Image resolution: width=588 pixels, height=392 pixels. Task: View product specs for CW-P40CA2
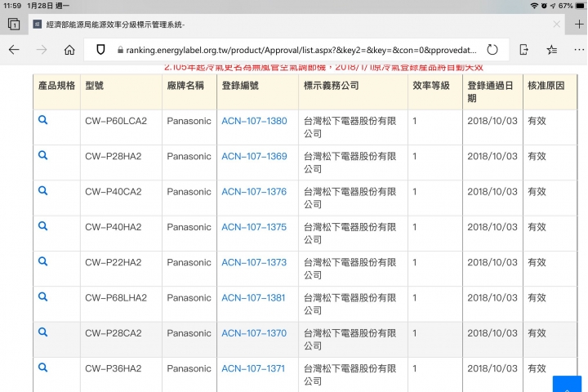(43, 190)
